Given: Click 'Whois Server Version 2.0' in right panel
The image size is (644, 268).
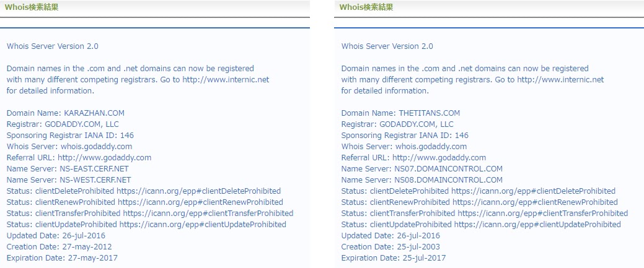Looking at the screenshot, I should [x=387, y=46].
